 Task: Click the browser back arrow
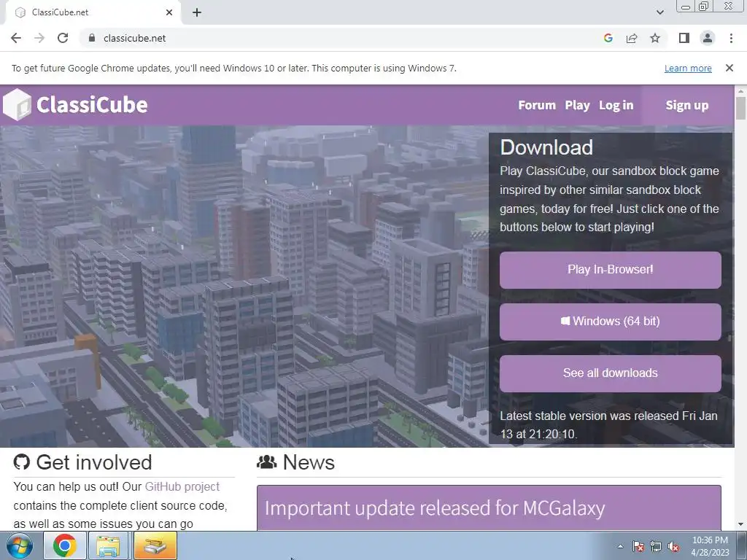point(16,38)
